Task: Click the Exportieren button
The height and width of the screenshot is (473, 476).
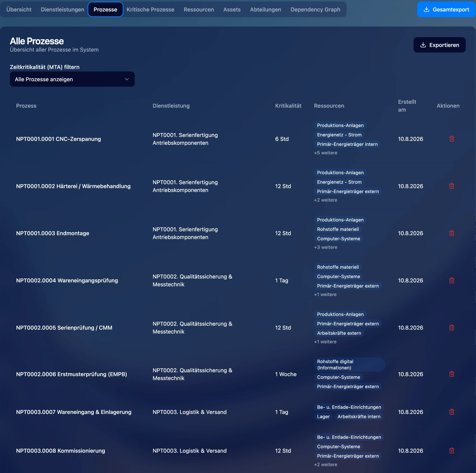Action: point(439,45)
